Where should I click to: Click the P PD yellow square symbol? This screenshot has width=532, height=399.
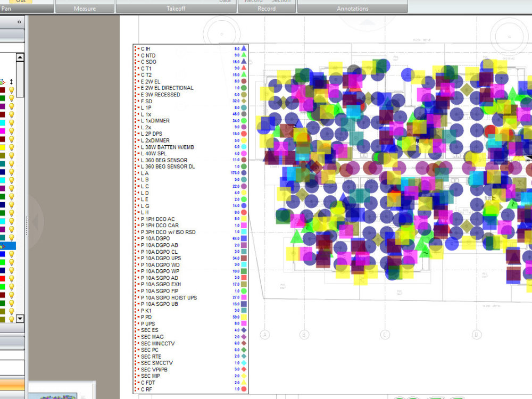coord(244,317)
